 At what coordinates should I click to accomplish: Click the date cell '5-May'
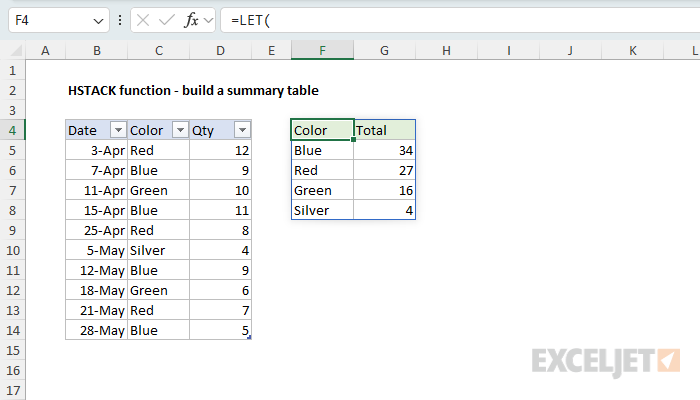pos(96,250)
